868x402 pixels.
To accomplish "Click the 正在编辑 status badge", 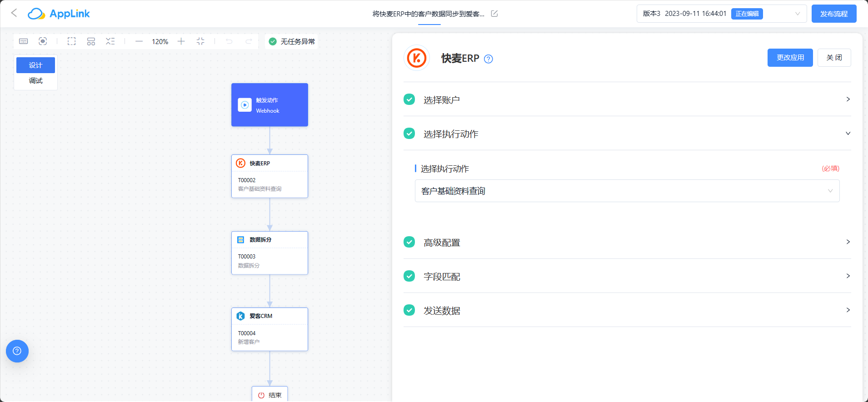I will tap(747, 14).
